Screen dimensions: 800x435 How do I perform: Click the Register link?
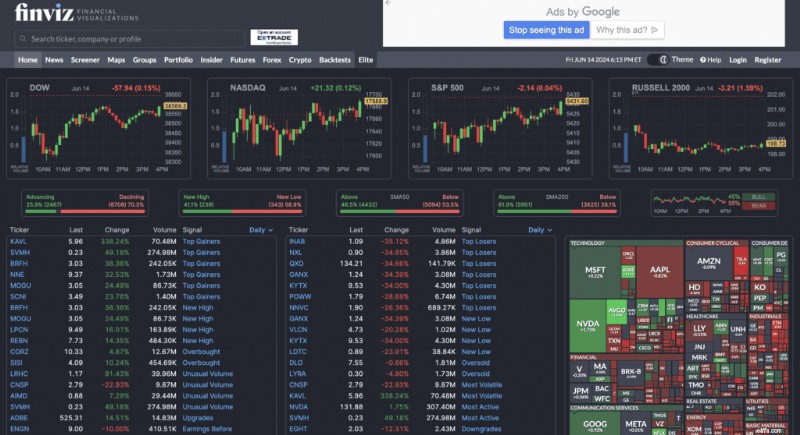pyautogui.click(x=768, y=60)
